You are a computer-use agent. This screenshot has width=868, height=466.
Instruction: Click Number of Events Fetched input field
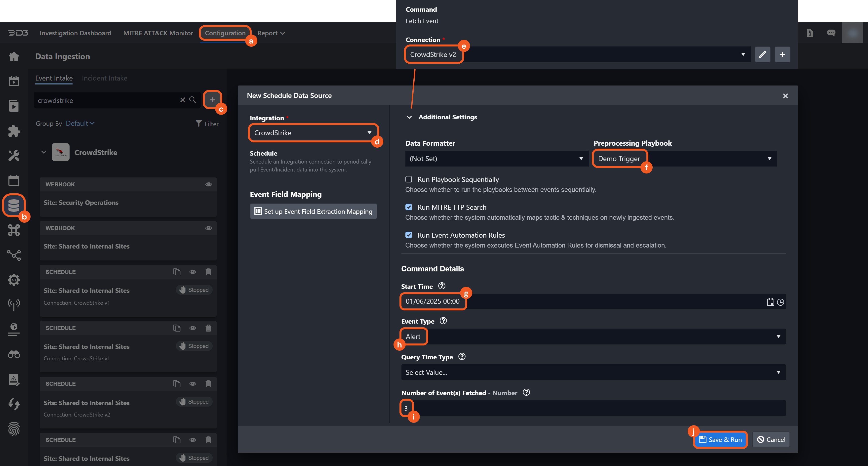click(x=593, y=408)
